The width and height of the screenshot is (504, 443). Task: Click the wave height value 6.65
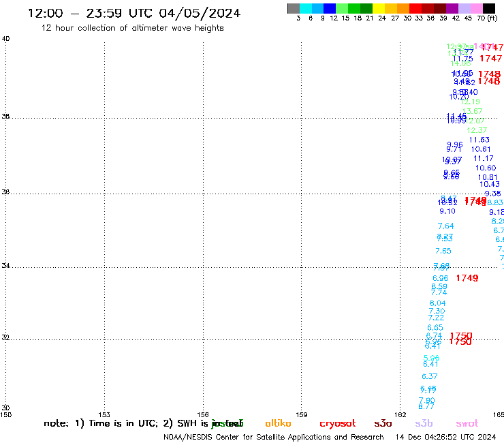tap(435, 328)
